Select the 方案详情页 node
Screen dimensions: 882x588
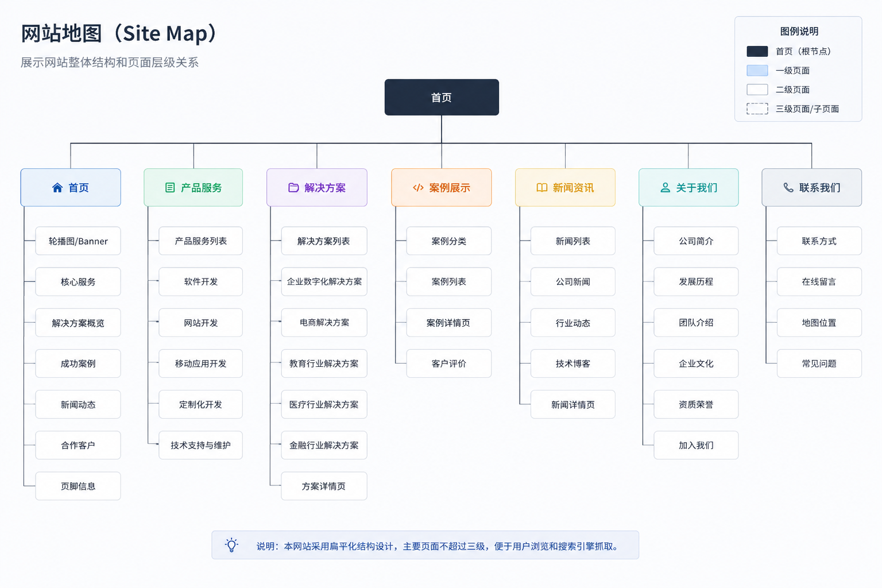pos(324,486)
